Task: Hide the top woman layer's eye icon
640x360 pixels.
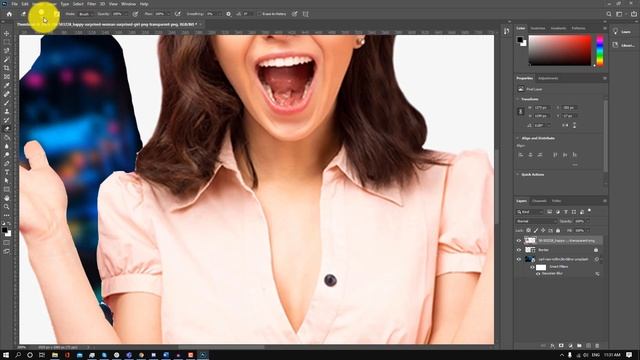Action: (519, 240)
